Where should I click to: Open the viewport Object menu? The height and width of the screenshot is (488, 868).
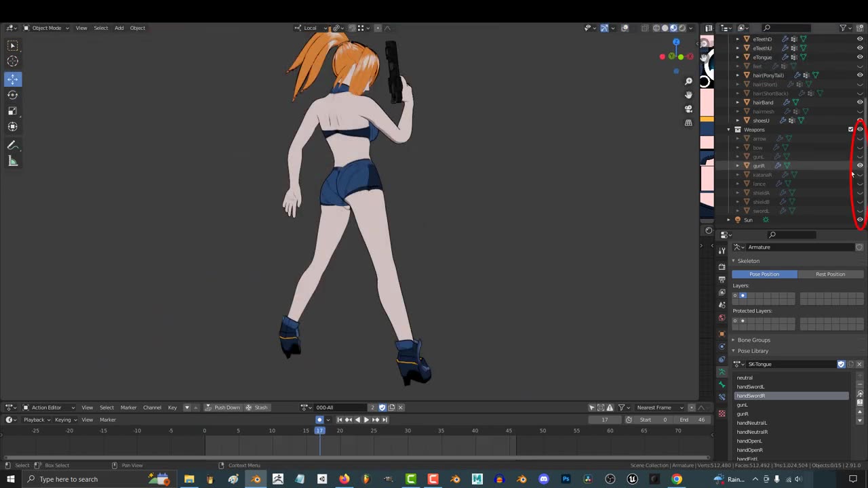138,28
